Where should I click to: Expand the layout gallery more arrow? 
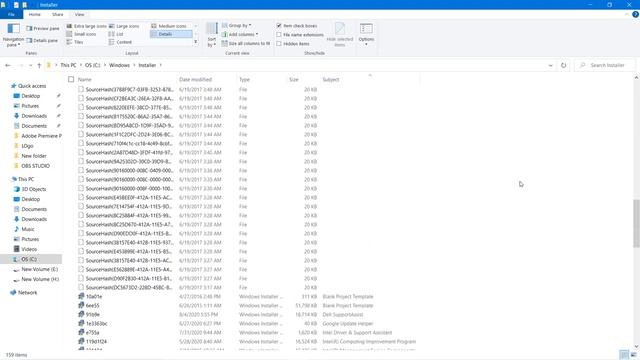point(196,42)
